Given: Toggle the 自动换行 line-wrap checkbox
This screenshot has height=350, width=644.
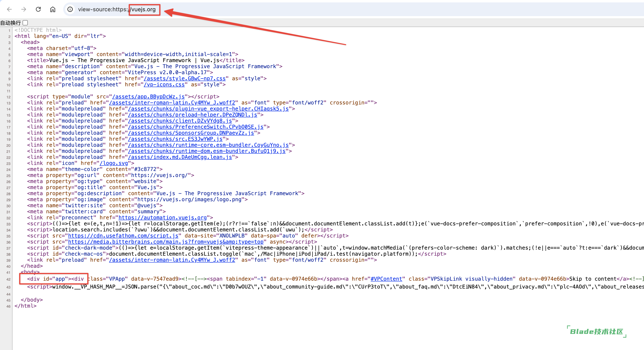Looking at the screenshot, I should click(x=25, y=23).
